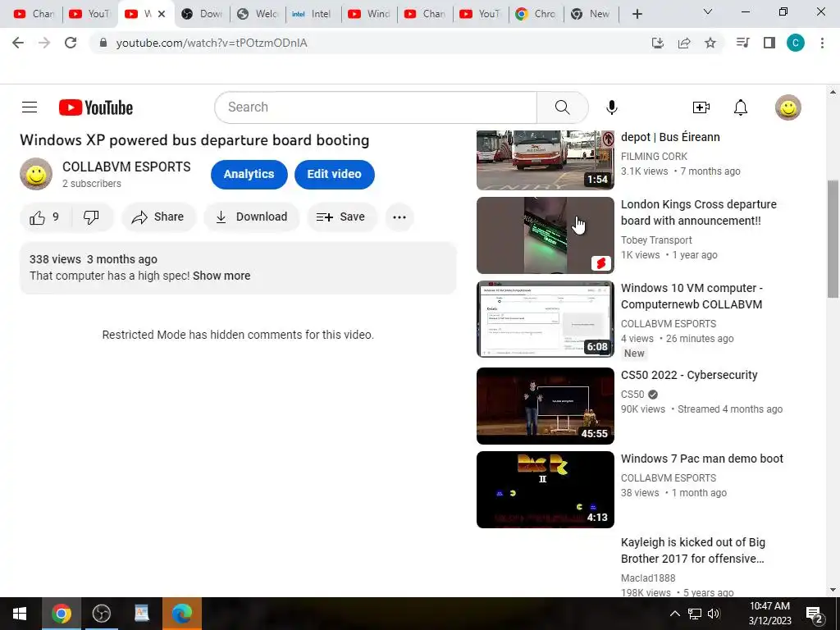Click the FILMING CORK channel name

pyautogui.click(x=654, y=157)
